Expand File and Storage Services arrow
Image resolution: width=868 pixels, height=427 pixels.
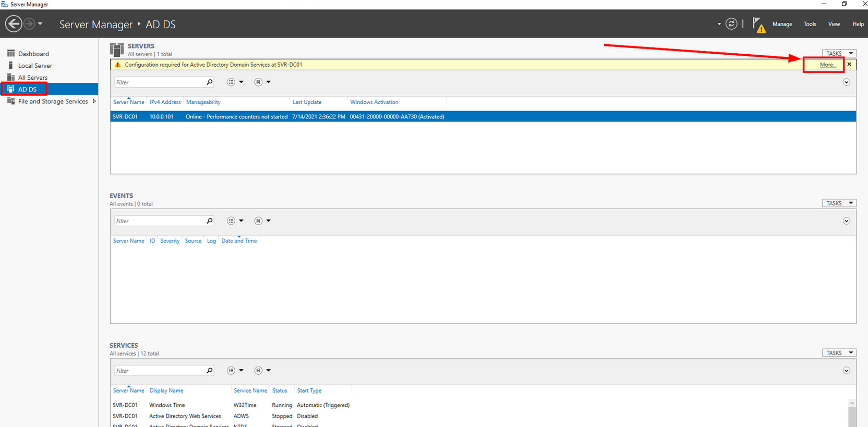click(94, 101)
